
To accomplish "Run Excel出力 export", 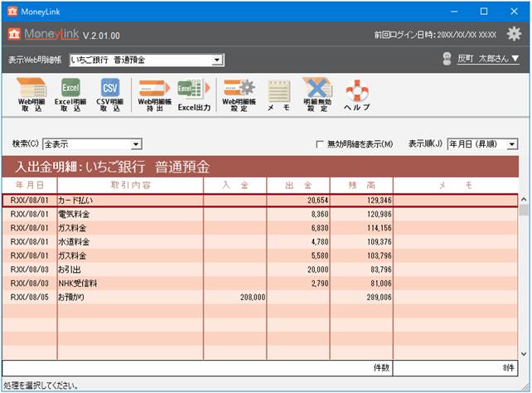I will pos(194,95).
